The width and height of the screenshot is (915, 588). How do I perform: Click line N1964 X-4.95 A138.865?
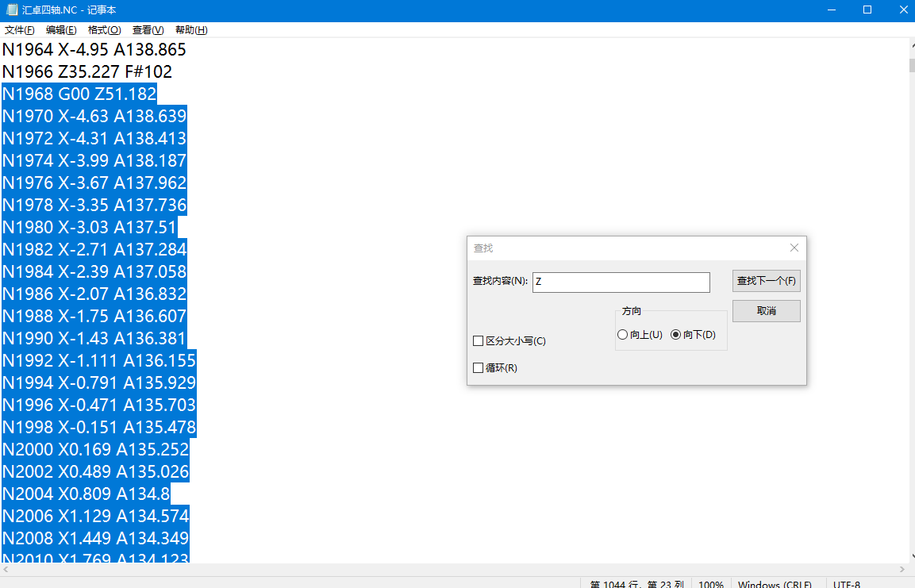pyautogui.click(x=94, y=49)
